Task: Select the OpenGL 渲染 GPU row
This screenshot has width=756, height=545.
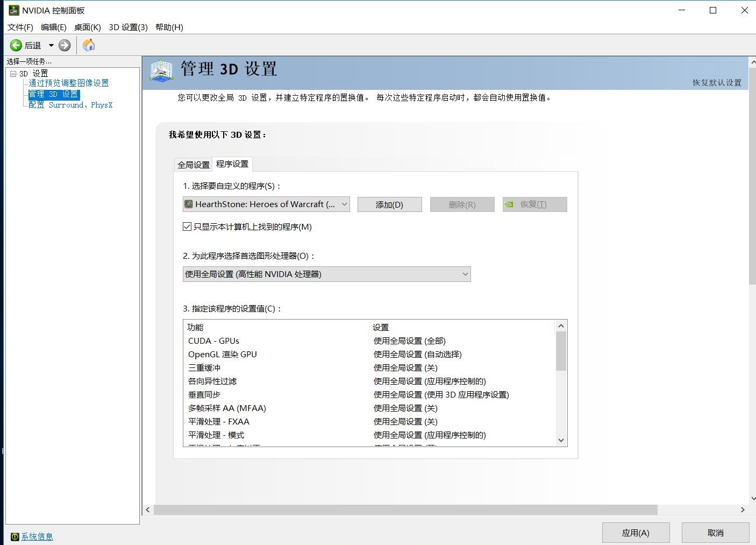Action: (x=368, y=354)
